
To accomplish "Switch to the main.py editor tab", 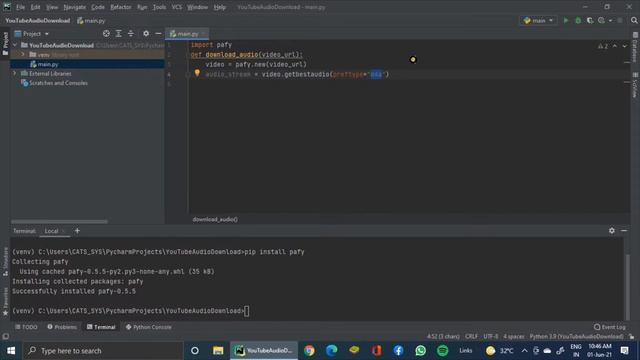I will 187,33.
